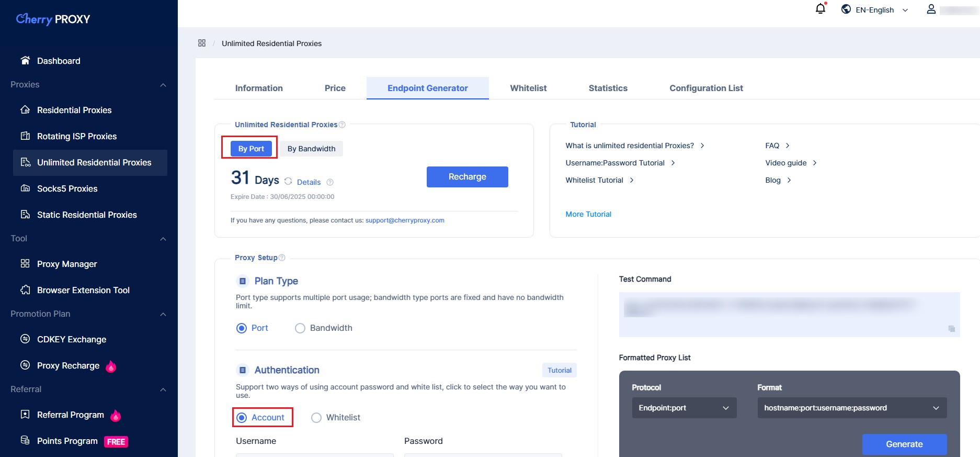Screen dimensions: 980x457
Task: Collapse the Tool sidebar section
Action: 163,239
